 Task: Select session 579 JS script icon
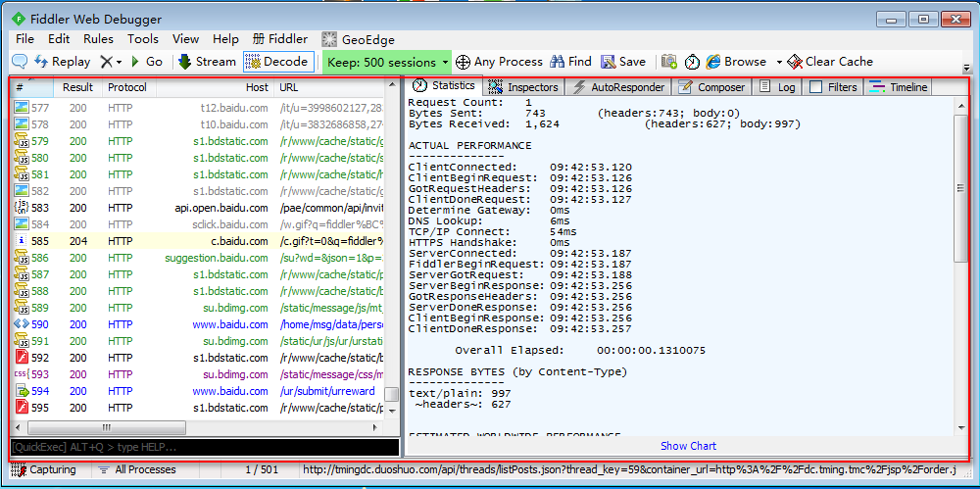(21, 141)
